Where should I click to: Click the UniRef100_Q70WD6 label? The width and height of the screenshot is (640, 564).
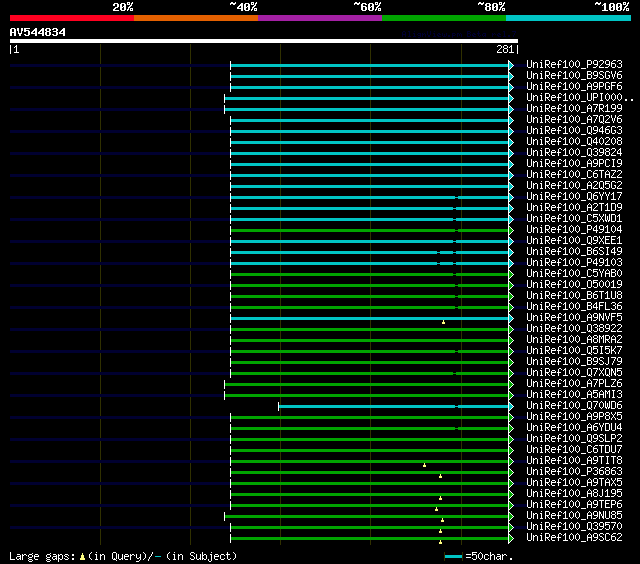pos(574,406)
